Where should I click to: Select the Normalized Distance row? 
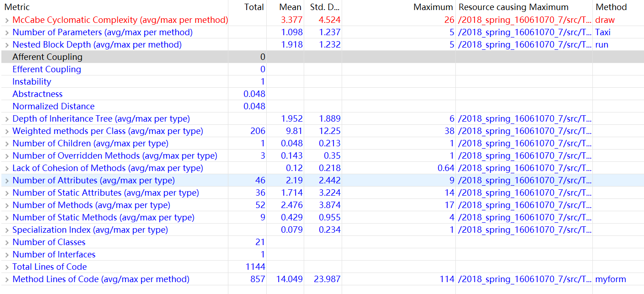[322, 107]
